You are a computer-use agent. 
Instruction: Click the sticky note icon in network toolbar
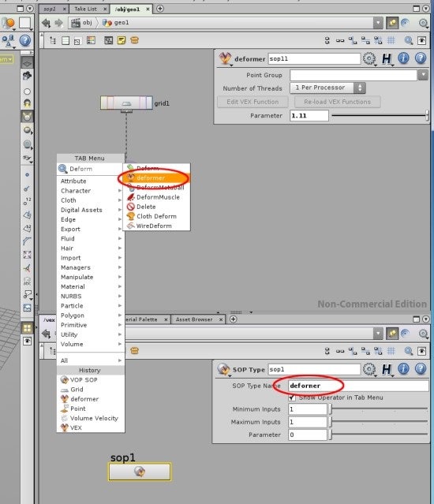(122, 40)
